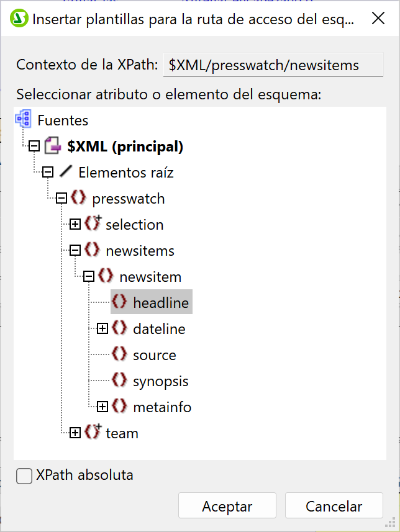Close the Insertar plantillas dialog
This screenshot has height=532, width=400.
point(378,19)
